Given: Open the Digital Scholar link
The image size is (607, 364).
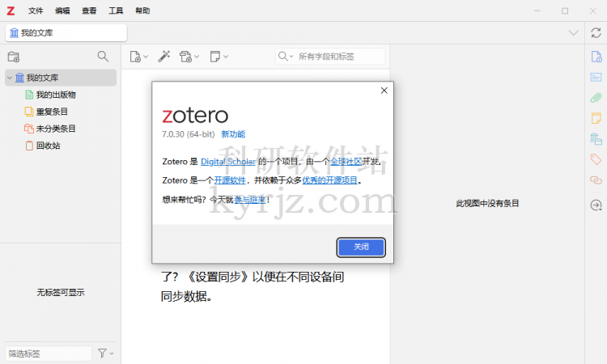Looking at the screenshot, I should [228, 162].
